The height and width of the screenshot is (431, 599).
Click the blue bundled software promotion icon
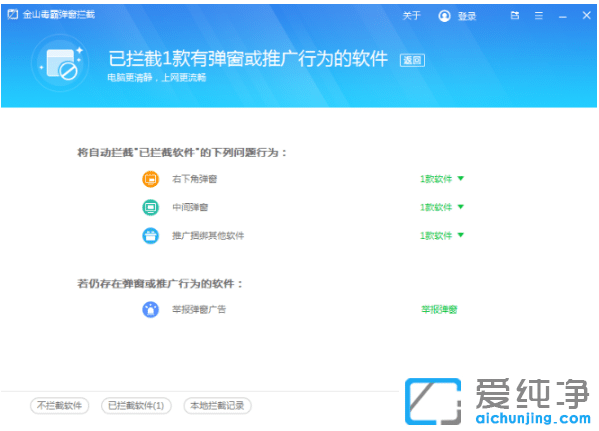click(x=151, y=236)
